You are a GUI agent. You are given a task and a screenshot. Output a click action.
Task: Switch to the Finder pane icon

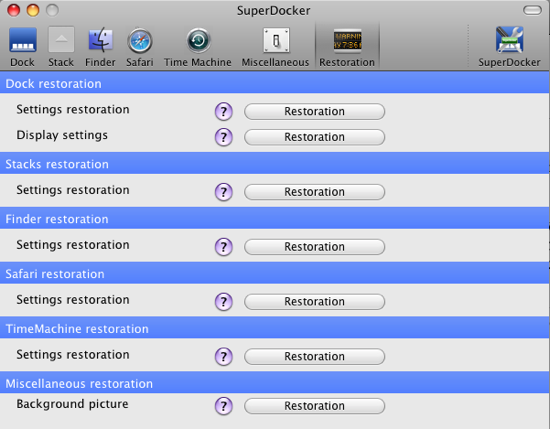pyautogui.click(x=100, y=47)
